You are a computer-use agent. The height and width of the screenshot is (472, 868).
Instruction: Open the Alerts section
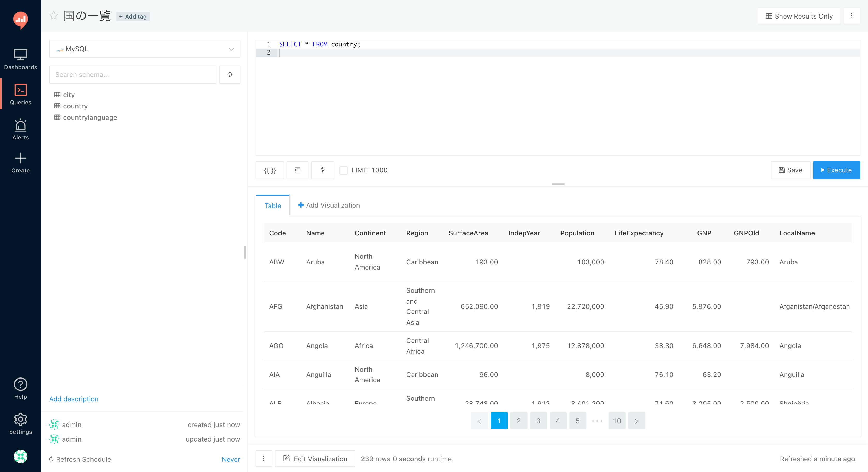pyautogui.click(x=21, y=130)
